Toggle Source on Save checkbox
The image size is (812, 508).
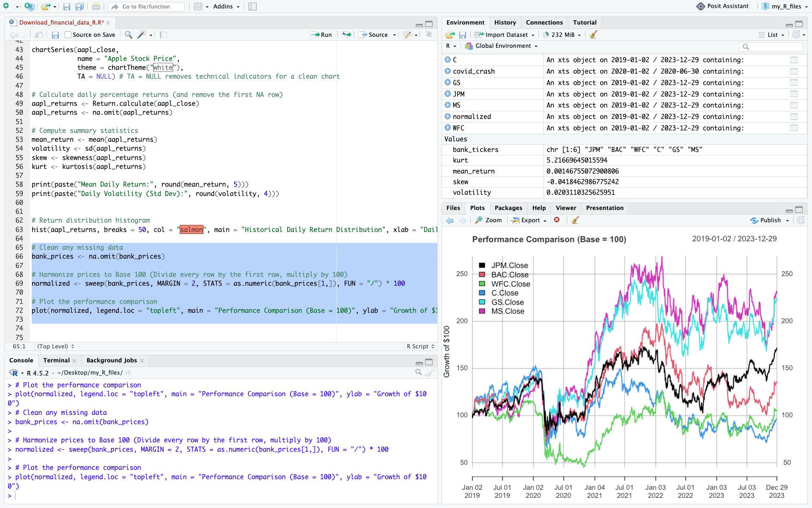point(68,35)
